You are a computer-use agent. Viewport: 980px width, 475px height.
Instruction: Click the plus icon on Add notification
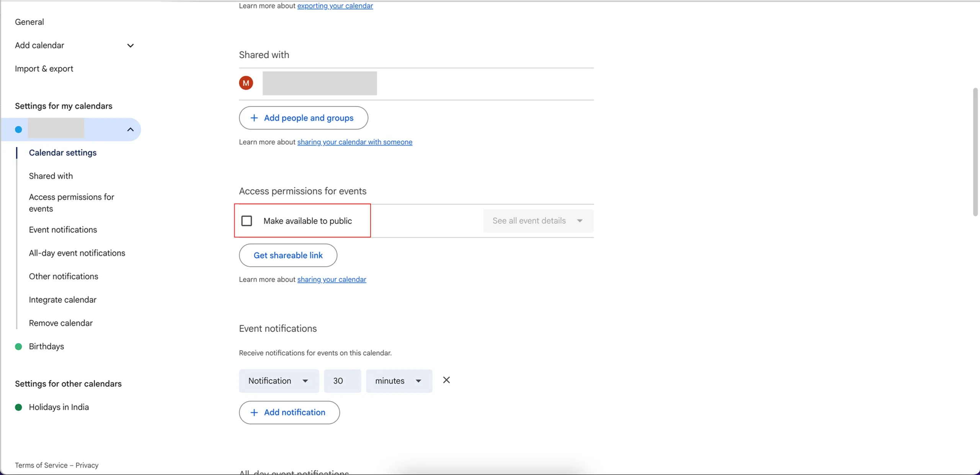coord(255,413)
